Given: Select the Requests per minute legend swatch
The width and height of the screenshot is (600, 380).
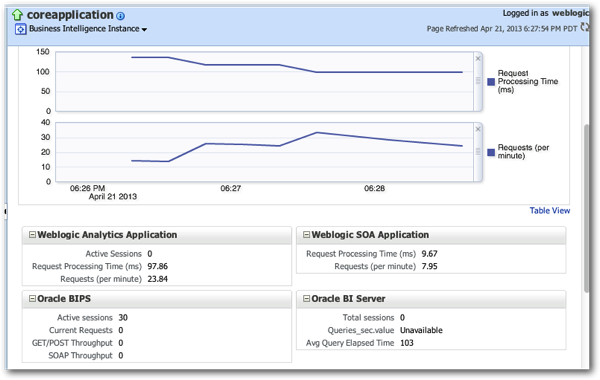Looking at the screenshot, I should 491,152.
